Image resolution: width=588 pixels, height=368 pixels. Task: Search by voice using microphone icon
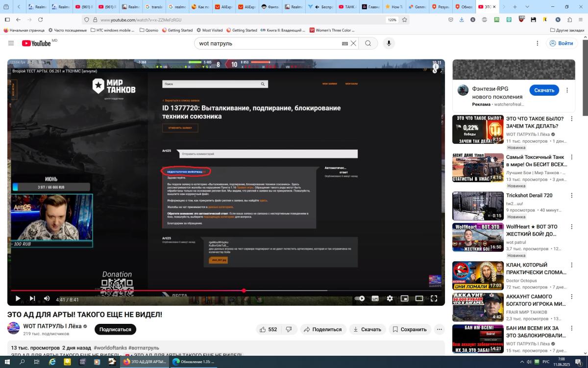389,43
